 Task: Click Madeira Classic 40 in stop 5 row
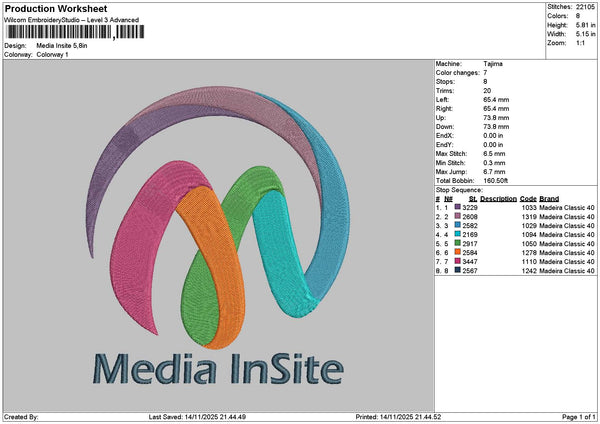[x=567, y=243]
